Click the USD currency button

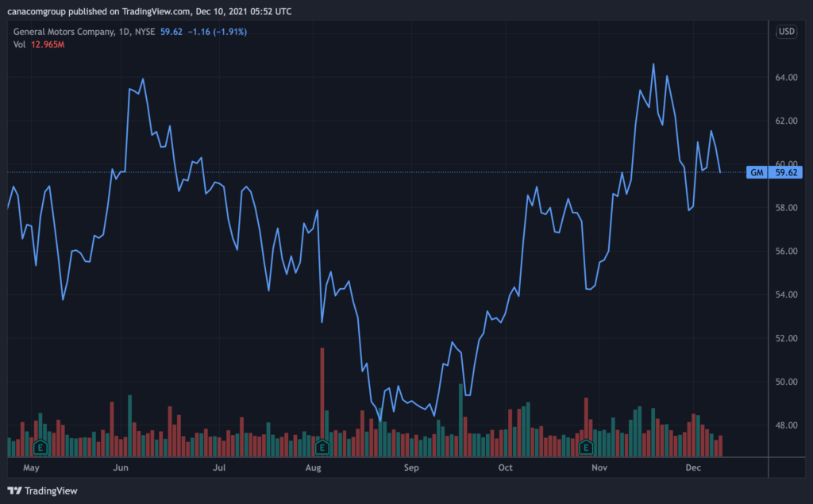point(786,32)
